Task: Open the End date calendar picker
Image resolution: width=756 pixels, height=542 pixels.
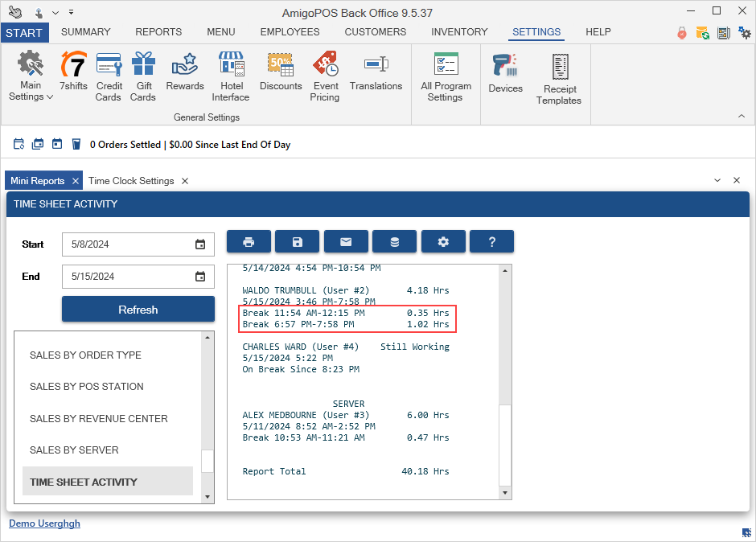Action: point(200,277)
